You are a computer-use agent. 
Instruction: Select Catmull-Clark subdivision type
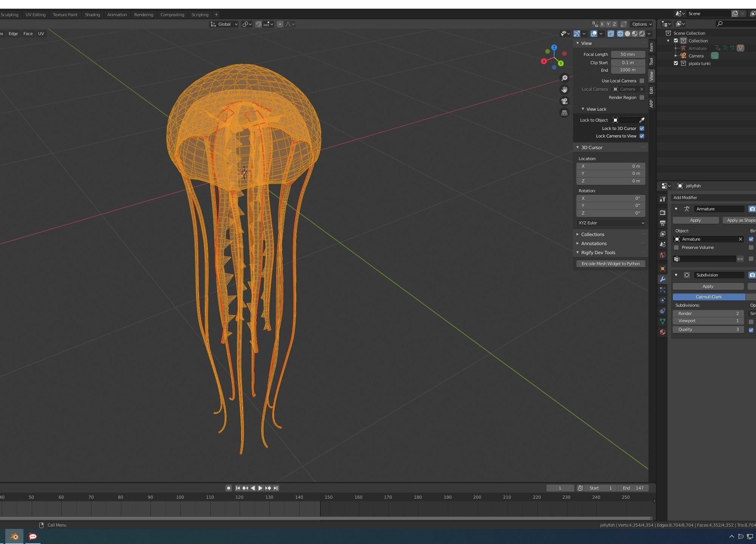click(x=709, y=297)
